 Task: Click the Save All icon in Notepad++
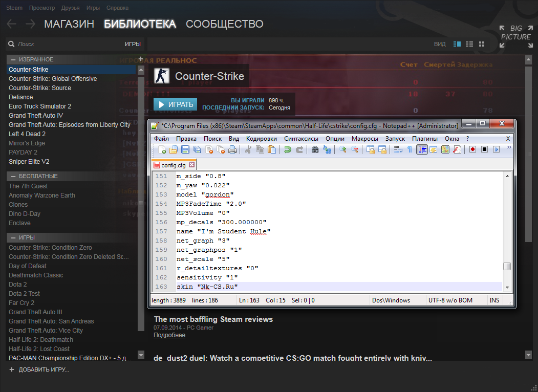coord(197,149)
